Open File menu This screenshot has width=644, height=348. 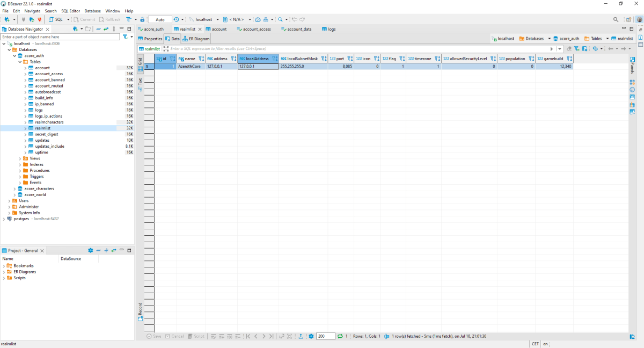(5, 11)
